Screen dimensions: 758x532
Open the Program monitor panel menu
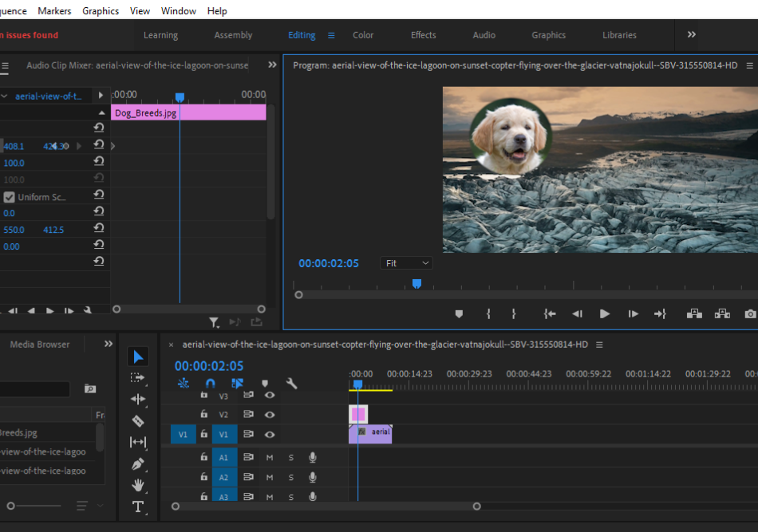(750, 65)
